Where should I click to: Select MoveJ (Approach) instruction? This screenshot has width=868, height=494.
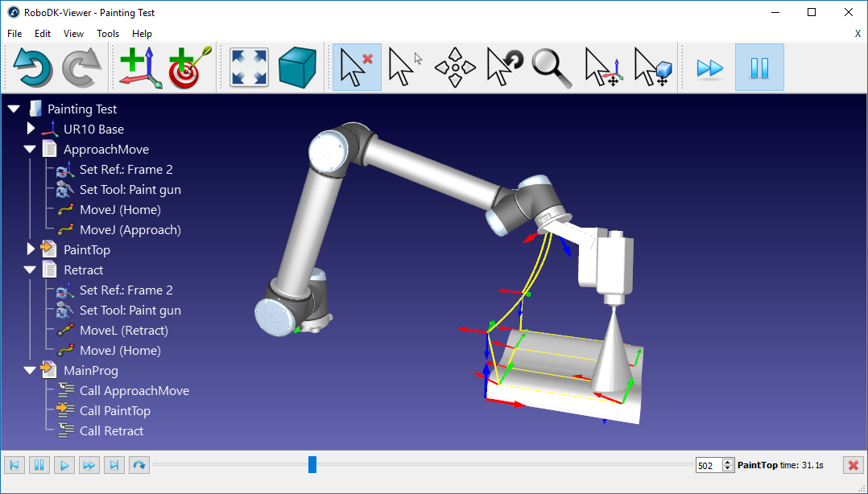pyautogui.click(x=130, y=230)
